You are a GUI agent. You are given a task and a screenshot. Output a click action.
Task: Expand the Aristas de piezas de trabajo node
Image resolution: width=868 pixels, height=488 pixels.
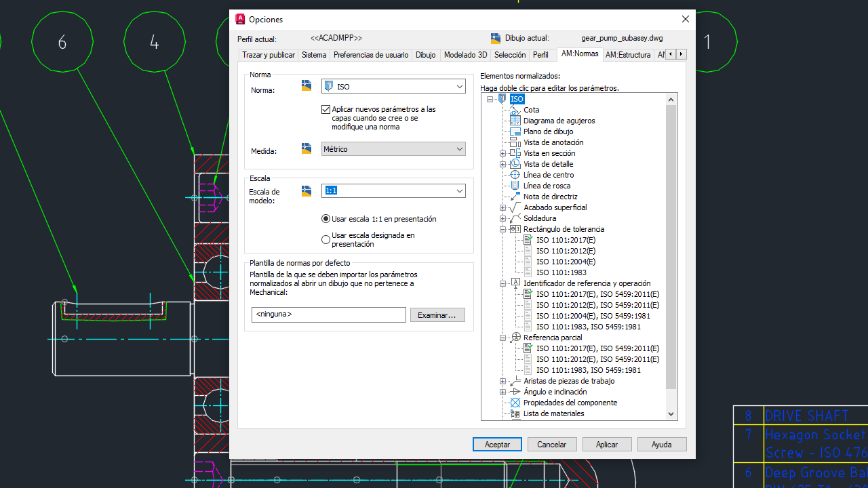tap(503, 381)
